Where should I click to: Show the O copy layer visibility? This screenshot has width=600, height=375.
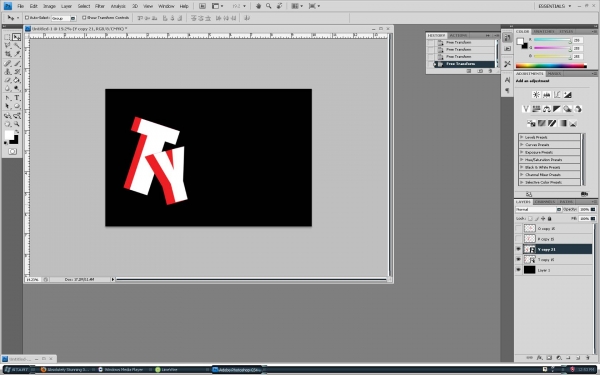(518, 228)
